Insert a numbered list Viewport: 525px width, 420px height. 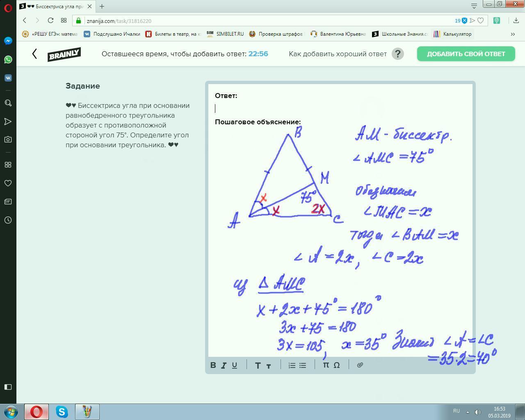tap(292, 365)
